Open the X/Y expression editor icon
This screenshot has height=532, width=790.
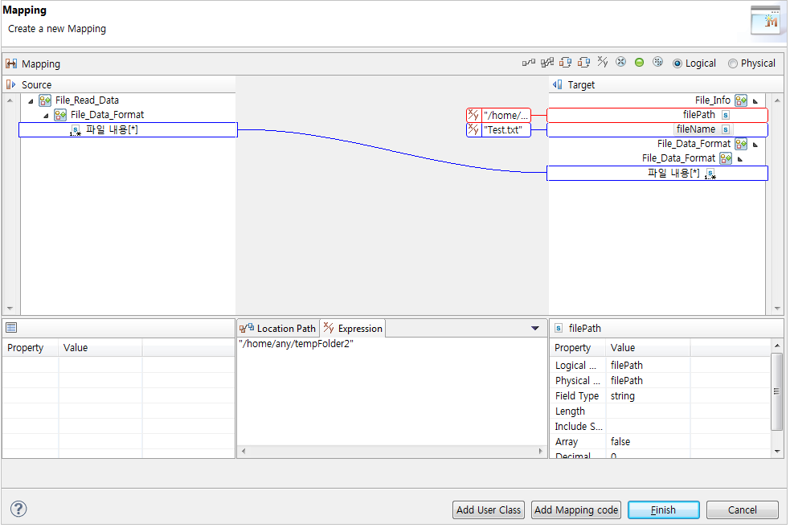pyautogui.click(x=602, y=62)
